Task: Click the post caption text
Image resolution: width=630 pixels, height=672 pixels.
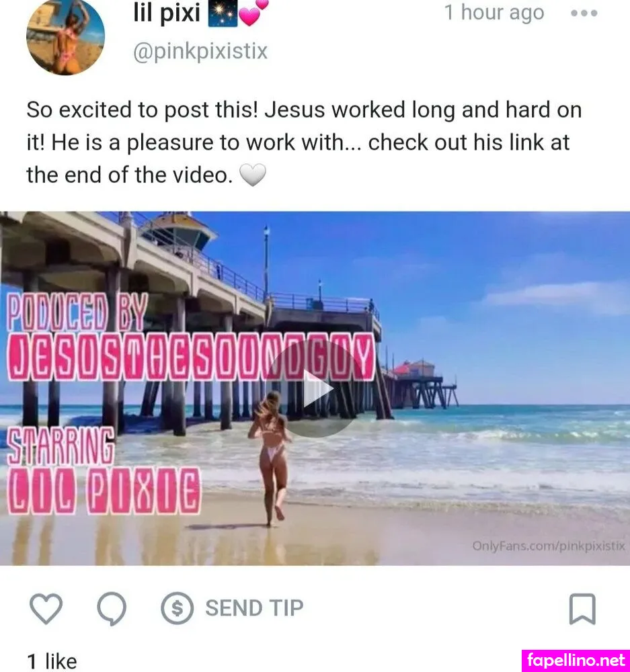Action: point(304,142)
